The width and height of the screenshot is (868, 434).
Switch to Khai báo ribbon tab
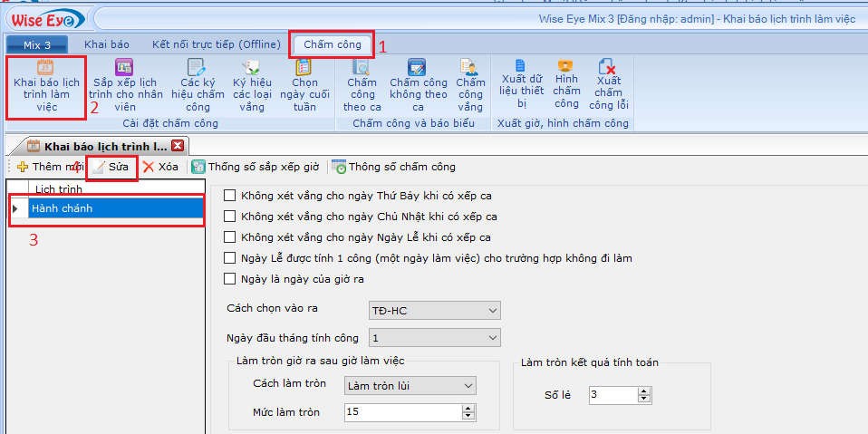tap(107, 43)
